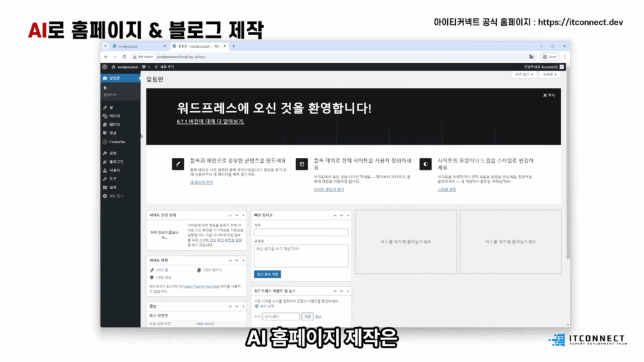Open the 도구 tools menu
The height and width of the screenshot is (362, 644).
click(120, 179)
